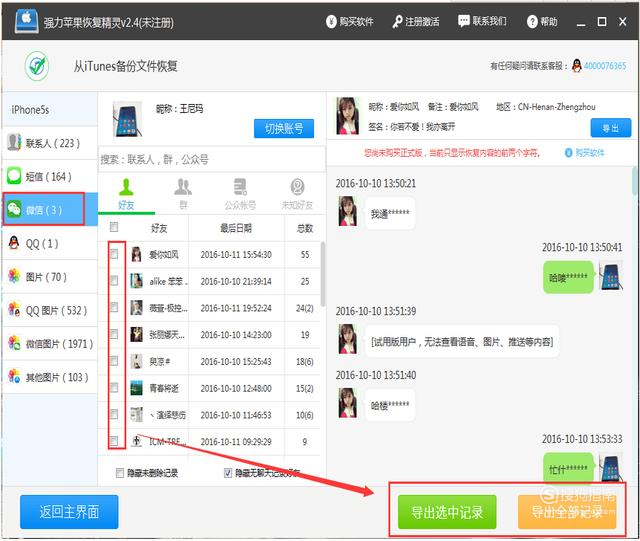Check the box for row dated 2016-10-10 15:25:43

pyautogui.click(x=114, y=361)
